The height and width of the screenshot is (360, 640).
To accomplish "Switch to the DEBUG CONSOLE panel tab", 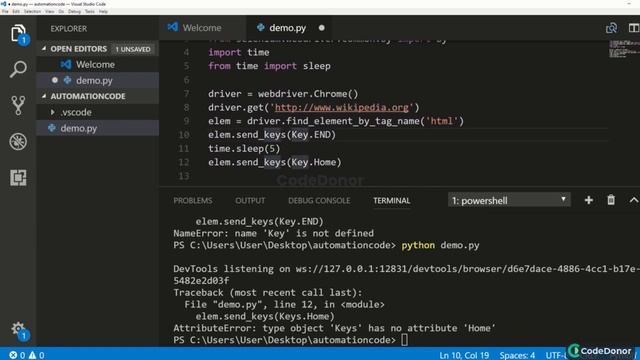I will click(x=319, y=200).
